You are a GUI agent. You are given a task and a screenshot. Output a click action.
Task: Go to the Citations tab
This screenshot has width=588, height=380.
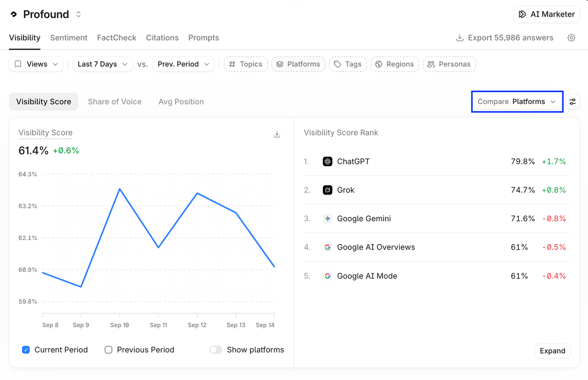(x=162, y=38)
